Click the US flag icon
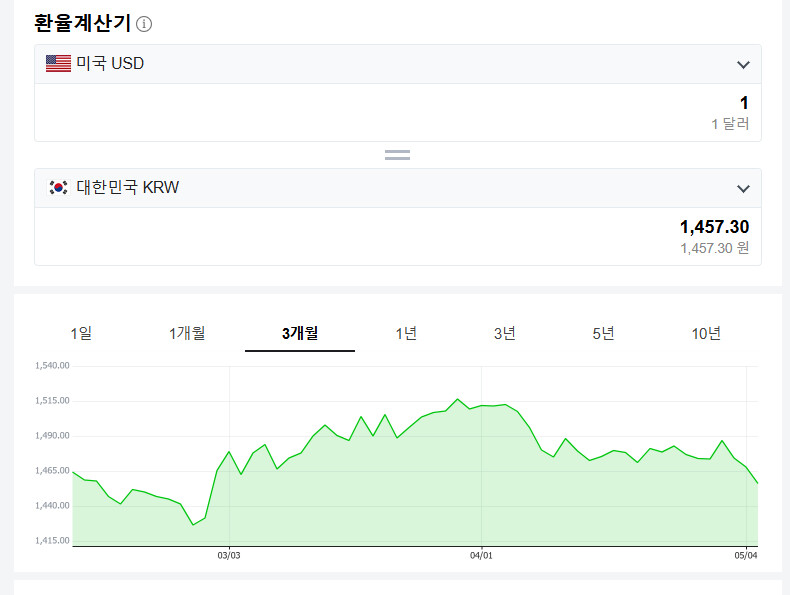This screenshot has height=595, width=790. (58, 63)
